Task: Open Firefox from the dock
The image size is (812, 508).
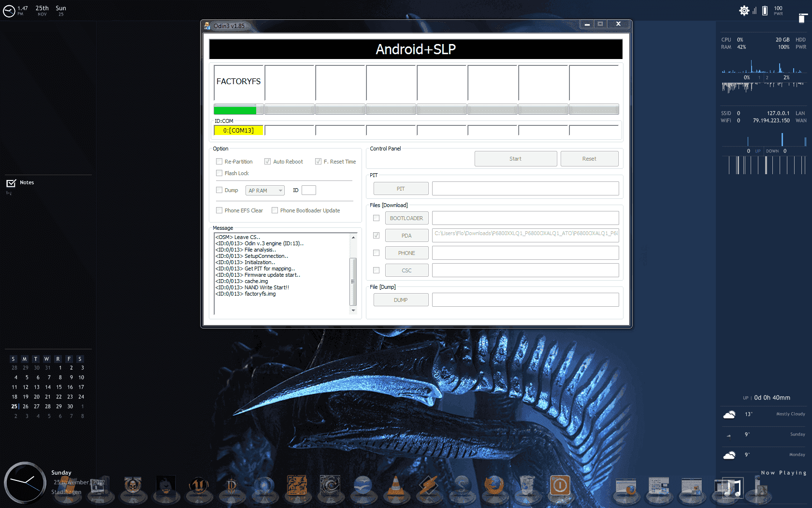Action: [x=494, y=486]
